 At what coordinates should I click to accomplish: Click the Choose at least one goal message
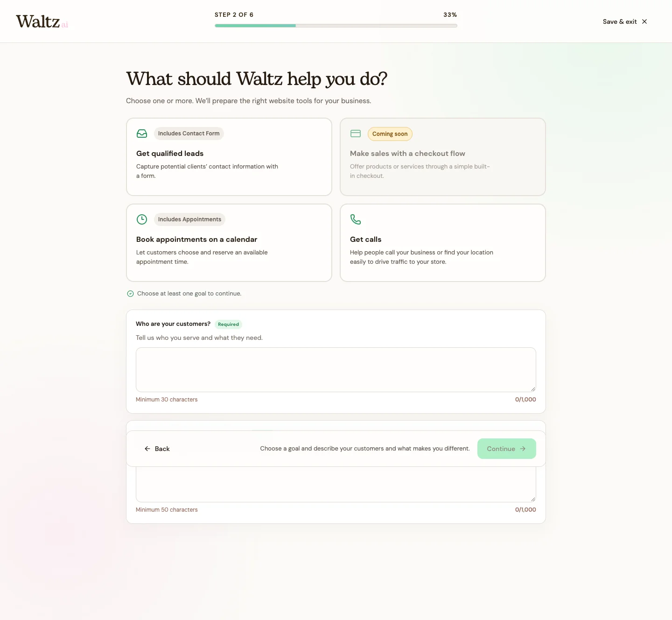coord(189,294)
